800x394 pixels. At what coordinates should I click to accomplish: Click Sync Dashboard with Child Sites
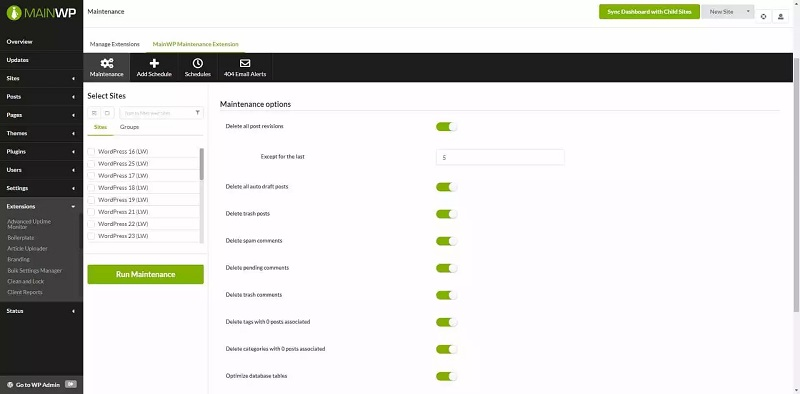click(649, 12)
